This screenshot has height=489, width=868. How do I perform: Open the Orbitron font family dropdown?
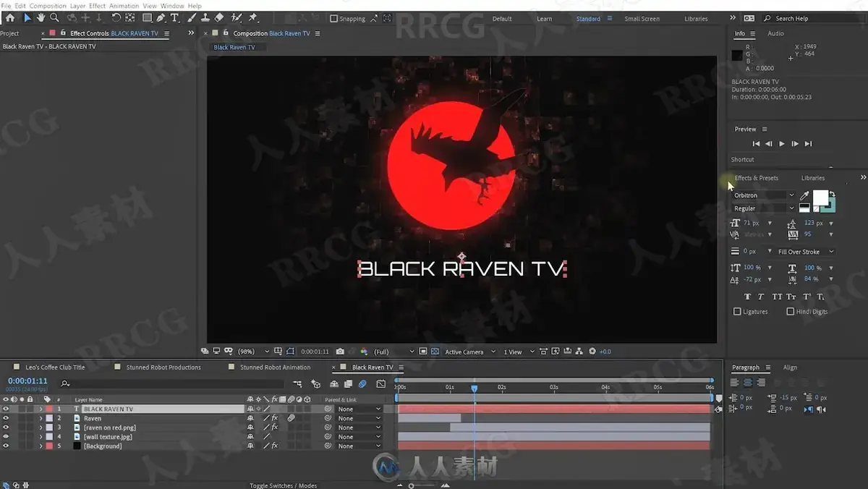click(763, 195)
